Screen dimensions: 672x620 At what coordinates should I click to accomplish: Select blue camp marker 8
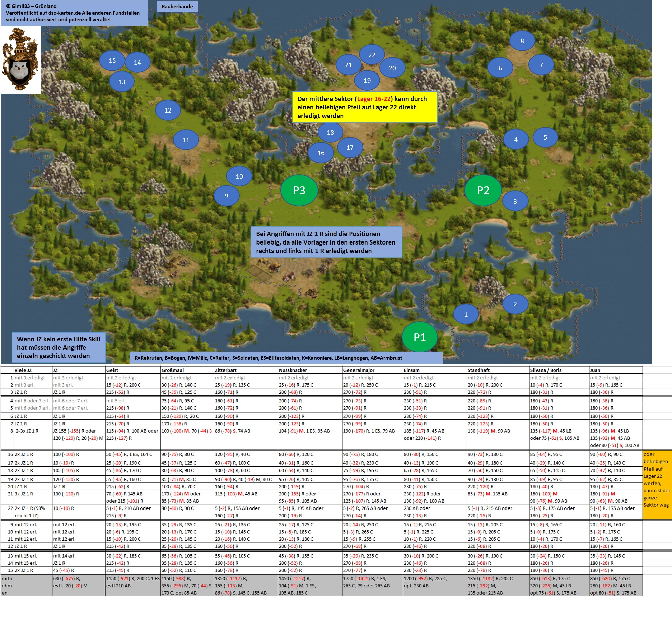(x=522, y=41)
